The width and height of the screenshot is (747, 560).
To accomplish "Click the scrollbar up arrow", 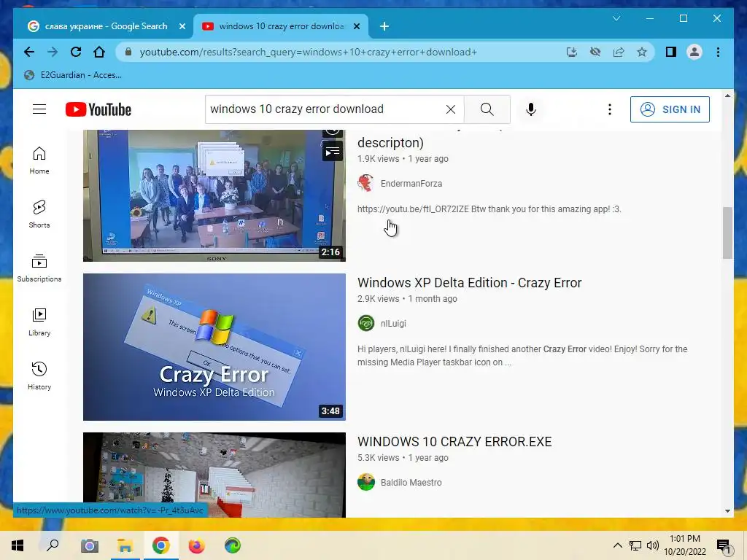I will pyautogui.click(x=727, y=96).
